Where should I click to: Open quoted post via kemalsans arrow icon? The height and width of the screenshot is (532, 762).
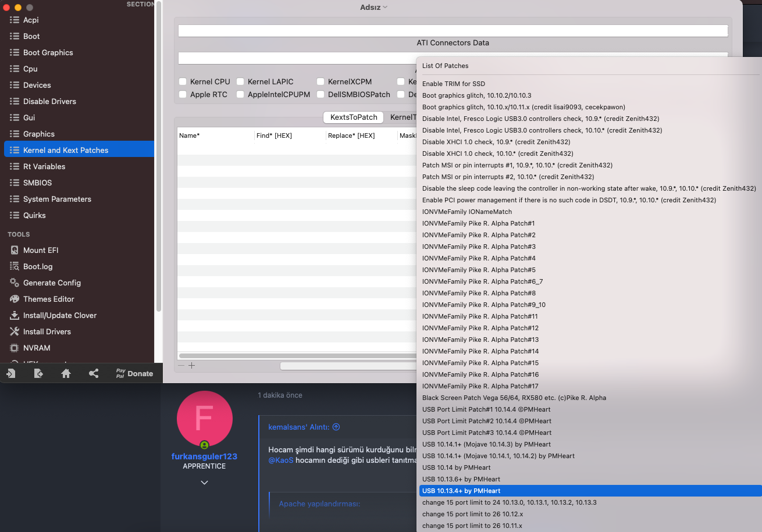(336, 427)
